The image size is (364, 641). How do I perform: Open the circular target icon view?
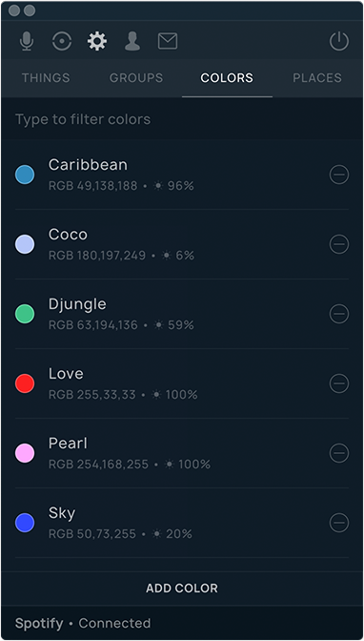coord(62,41)
